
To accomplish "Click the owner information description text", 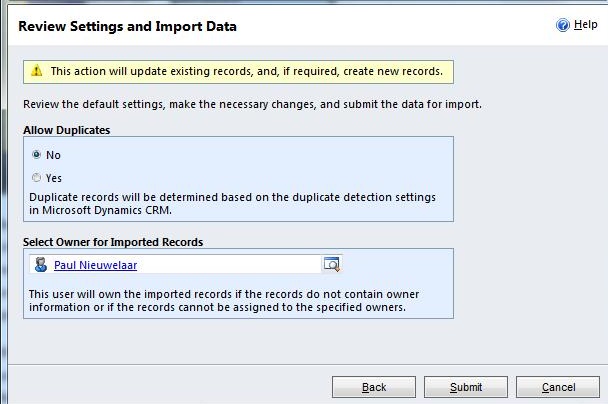I will tap(223, 301).
